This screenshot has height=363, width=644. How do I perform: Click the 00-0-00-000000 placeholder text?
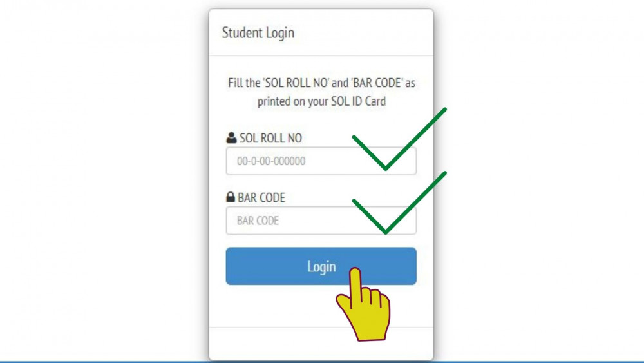[271, 161]
